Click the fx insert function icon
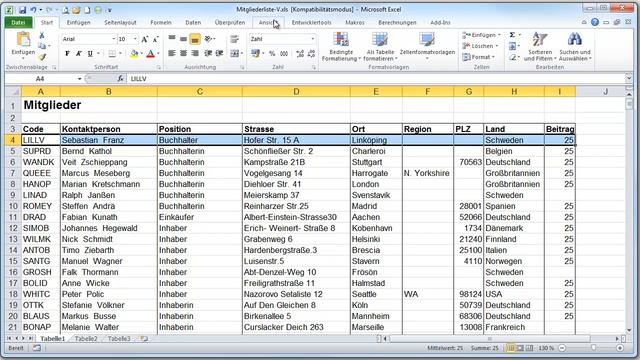 [x=120, y=78]
